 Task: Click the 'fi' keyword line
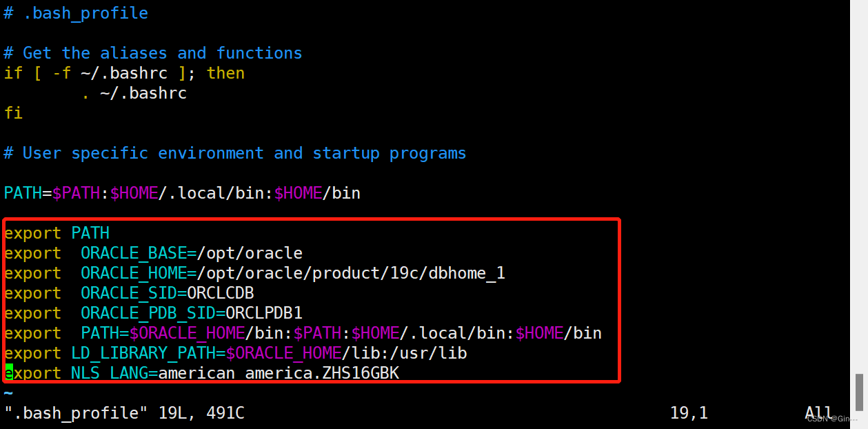point(13,112)
